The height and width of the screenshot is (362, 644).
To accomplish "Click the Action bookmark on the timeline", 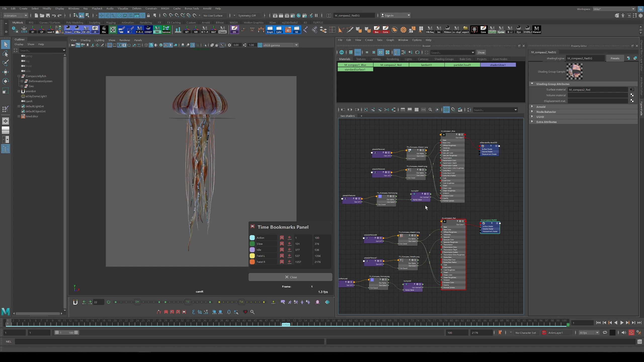I will [x=286, y=325].
